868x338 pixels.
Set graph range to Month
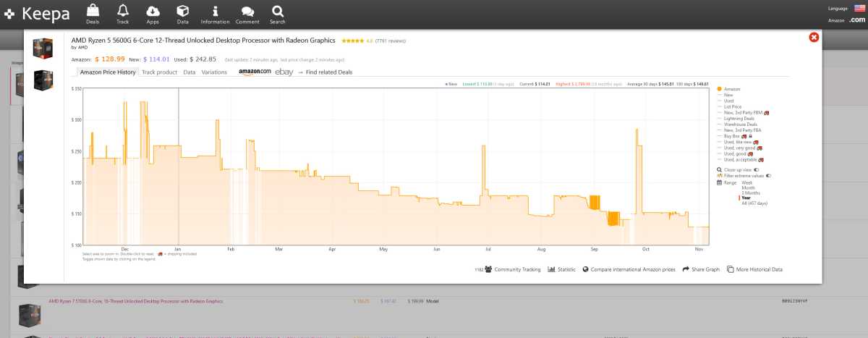coord(749,187)
